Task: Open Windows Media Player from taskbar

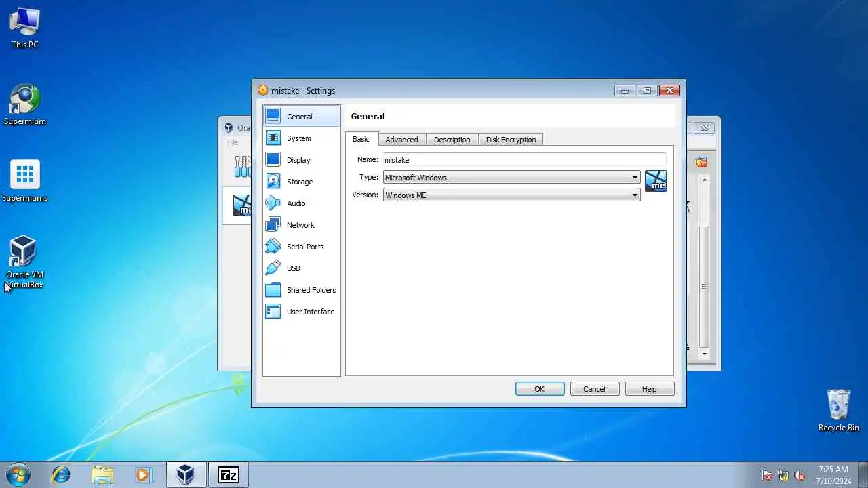Action: pos(143,474)
